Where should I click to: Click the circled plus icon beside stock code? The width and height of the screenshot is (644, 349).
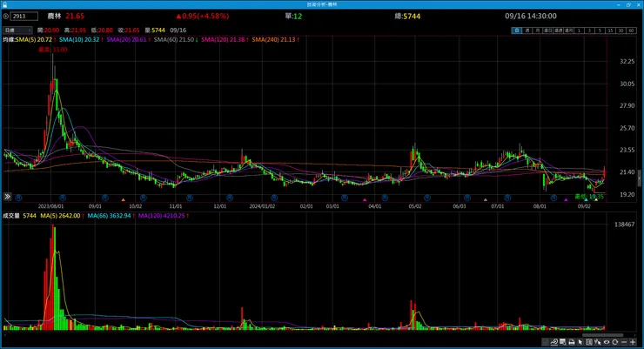pos(6,17)
